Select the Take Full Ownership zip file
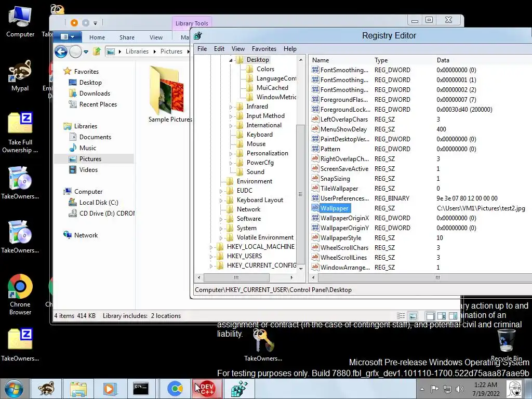Viewport: 532px width, 399px height. point(20,132)
